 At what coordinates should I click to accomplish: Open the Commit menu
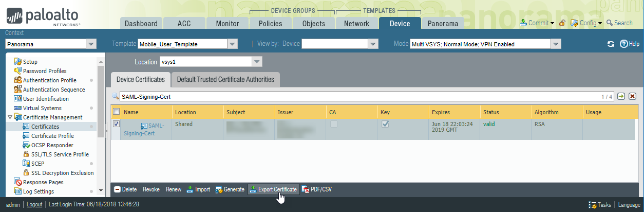(x=537, y=23)
